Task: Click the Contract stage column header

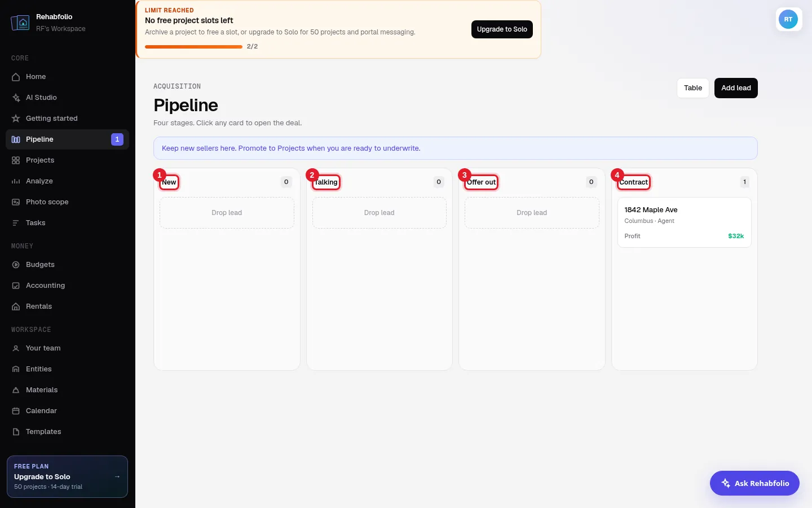Action: point(634,182)
